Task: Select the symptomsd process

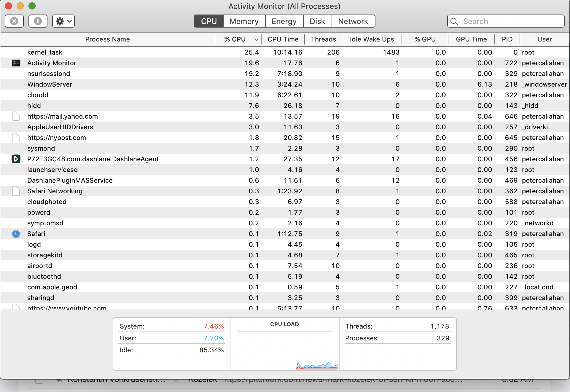Action: pos(285,223)
